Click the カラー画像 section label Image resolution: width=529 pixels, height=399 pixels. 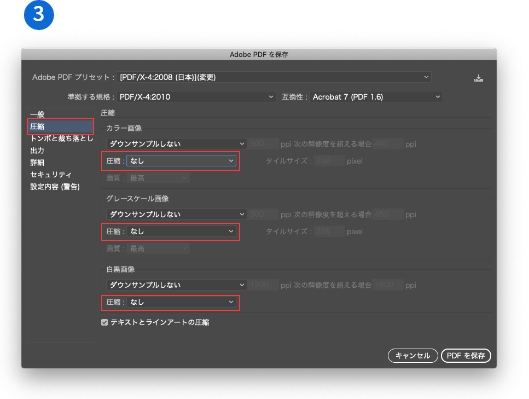(x=124, y=128)
